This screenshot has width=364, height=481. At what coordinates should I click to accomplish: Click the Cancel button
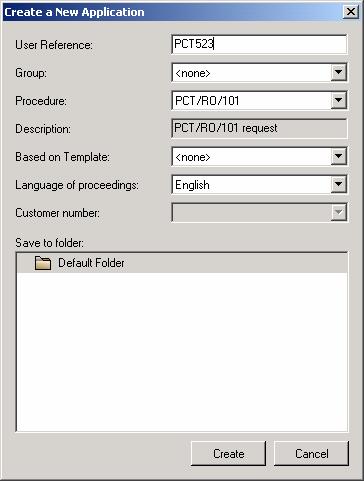(311, 454)
